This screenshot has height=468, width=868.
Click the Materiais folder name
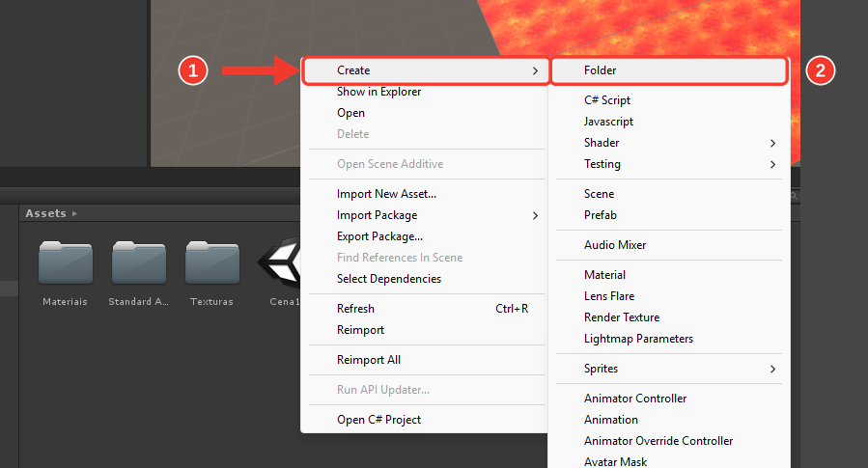tap(66, 301)
